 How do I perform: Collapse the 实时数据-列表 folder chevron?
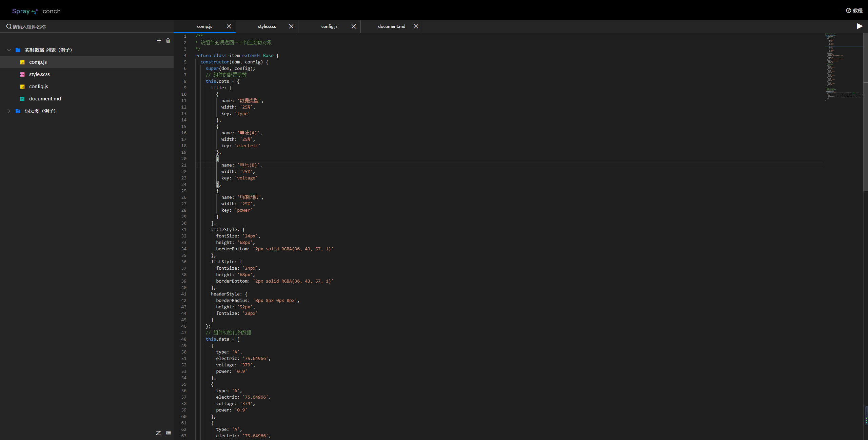tap(9, 50)
